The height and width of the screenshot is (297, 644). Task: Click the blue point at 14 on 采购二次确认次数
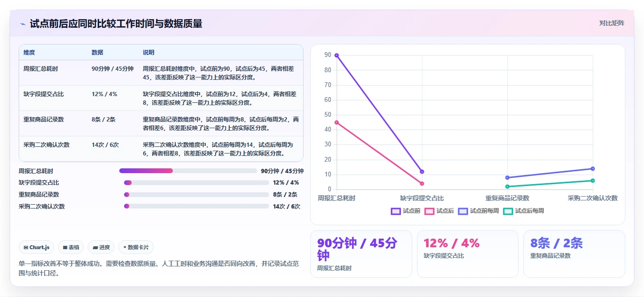point(593,168)
